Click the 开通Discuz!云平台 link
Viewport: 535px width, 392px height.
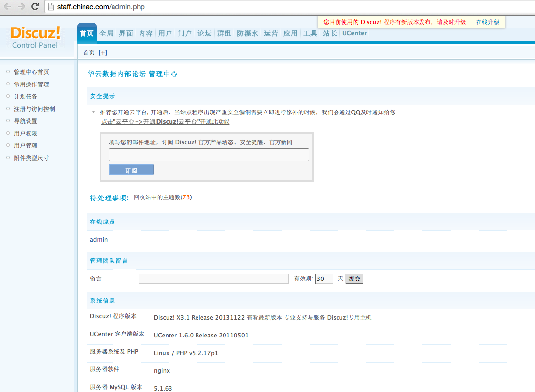165,122
